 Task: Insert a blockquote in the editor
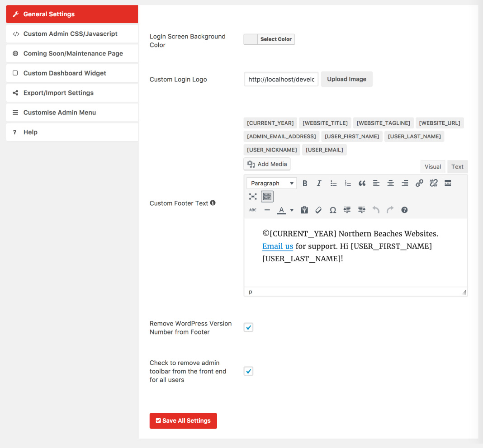pyautogui.click(x=362, y=183)
